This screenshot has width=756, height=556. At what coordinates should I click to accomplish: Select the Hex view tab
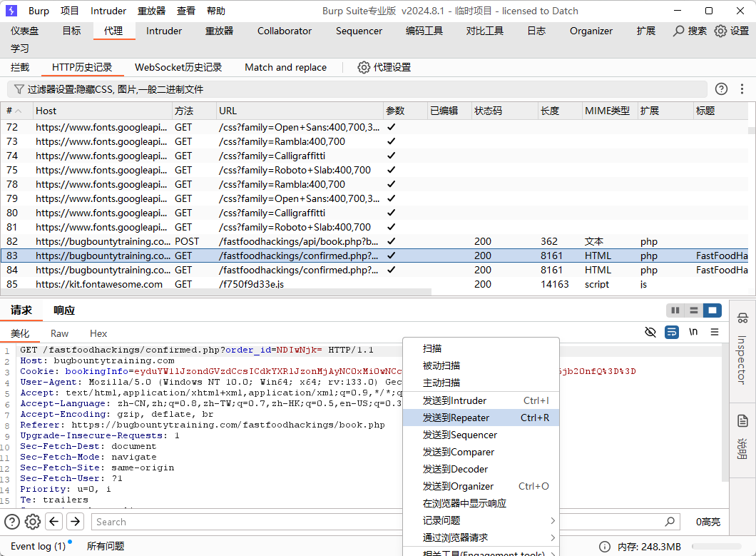(98, 333)
